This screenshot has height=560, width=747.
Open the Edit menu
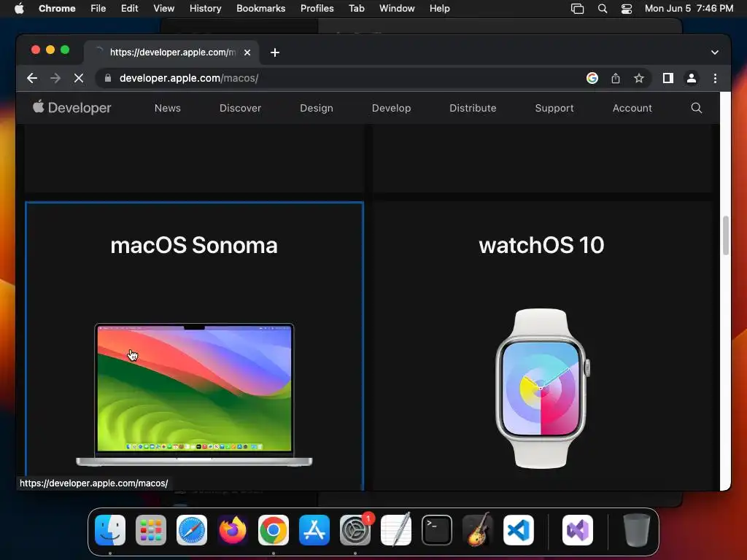pyautogui.click(x=130, y=9)
